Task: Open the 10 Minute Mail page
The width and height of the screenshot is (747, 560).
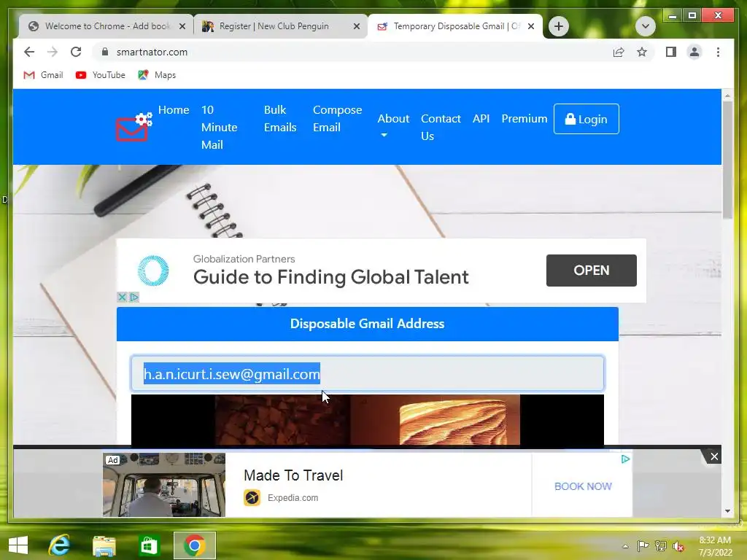Action: pyautogui.click(x=219, y=127)
